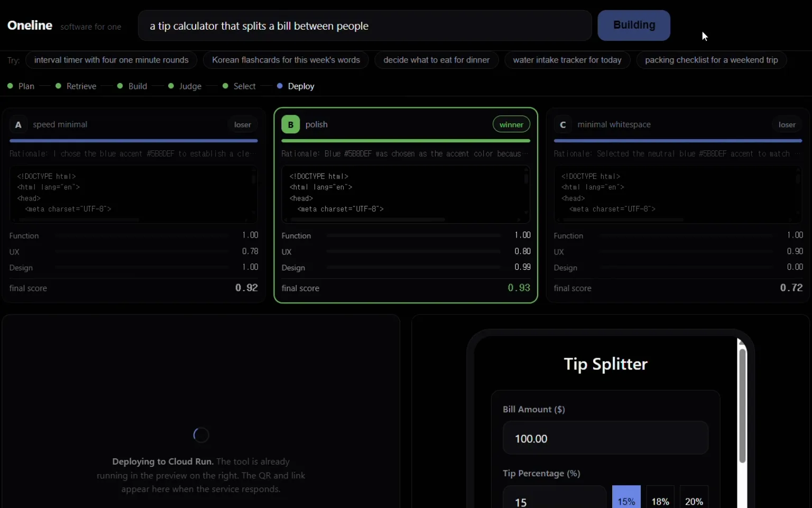This screenshot has height=508, width=812.
Task: Click the loser tag on speed minimal
Action: point(243,124)
